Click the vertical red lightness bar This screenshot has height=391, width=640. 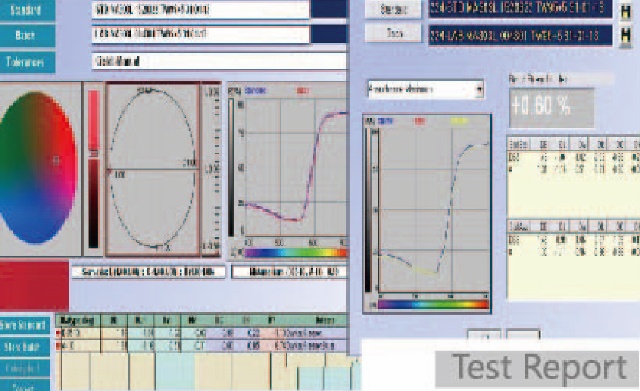click(x=94, y=169)
